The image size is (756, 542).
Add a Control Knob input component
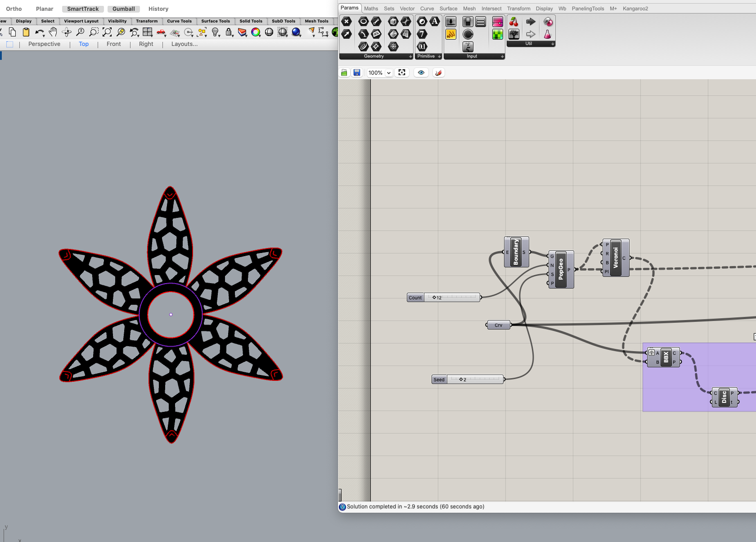468,34
